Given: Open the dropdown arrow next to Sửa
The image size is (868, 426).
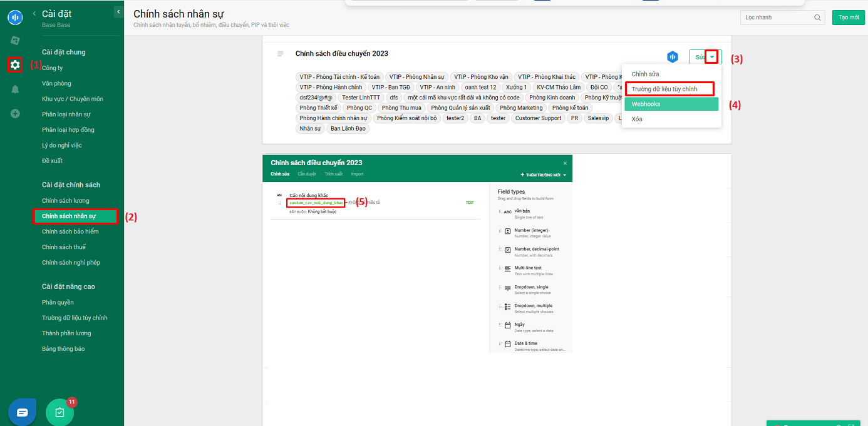Looking at the screenshot, I should (x=712, y=58).
